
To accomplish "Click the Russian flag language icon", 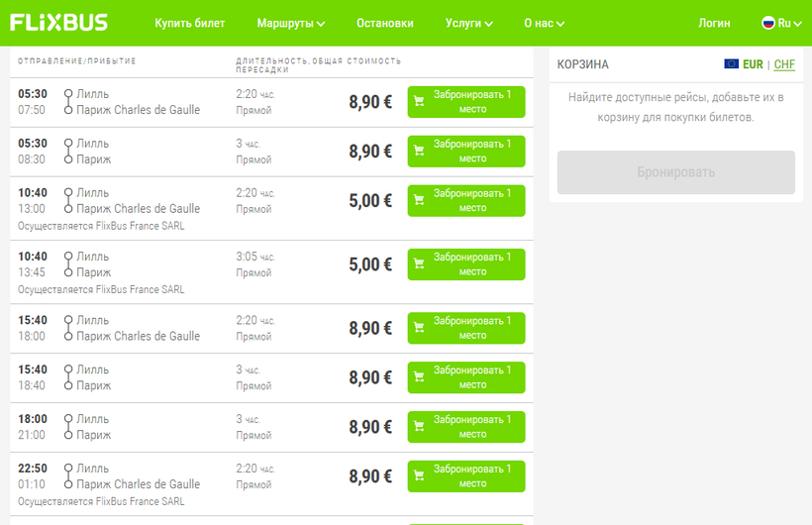I will coord(767,23).
